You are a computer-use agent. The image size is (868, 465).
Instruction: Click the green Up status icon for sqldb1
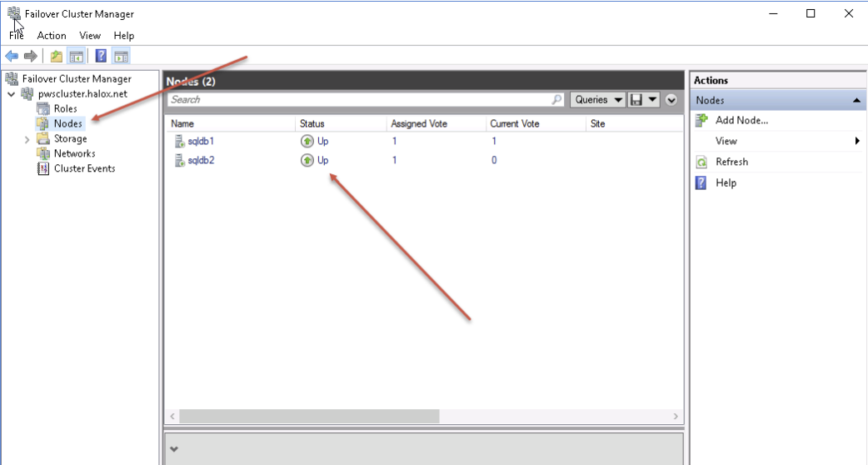tap(307, 141)
